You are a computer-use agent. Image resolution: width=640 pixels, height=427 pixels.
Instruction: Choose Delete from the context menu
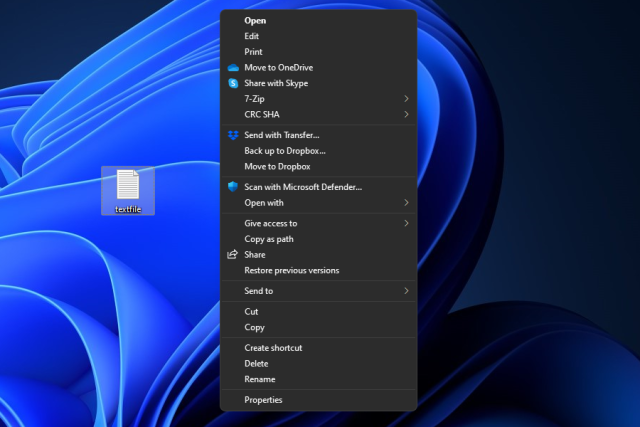click(x=318, y=363)
